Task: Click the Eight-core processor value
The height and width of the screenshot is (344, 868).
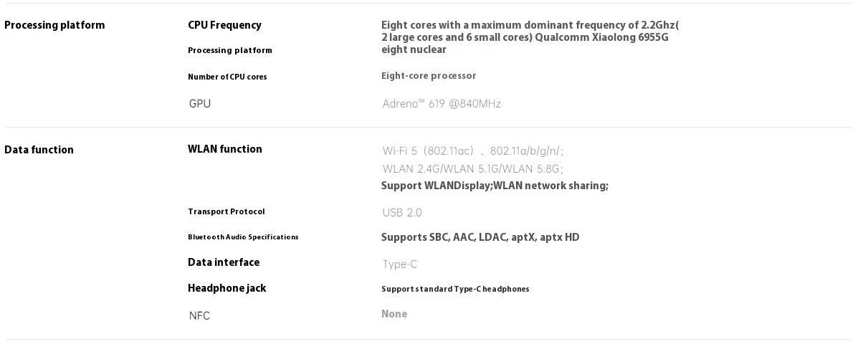Action: click(x=429, y=76)
